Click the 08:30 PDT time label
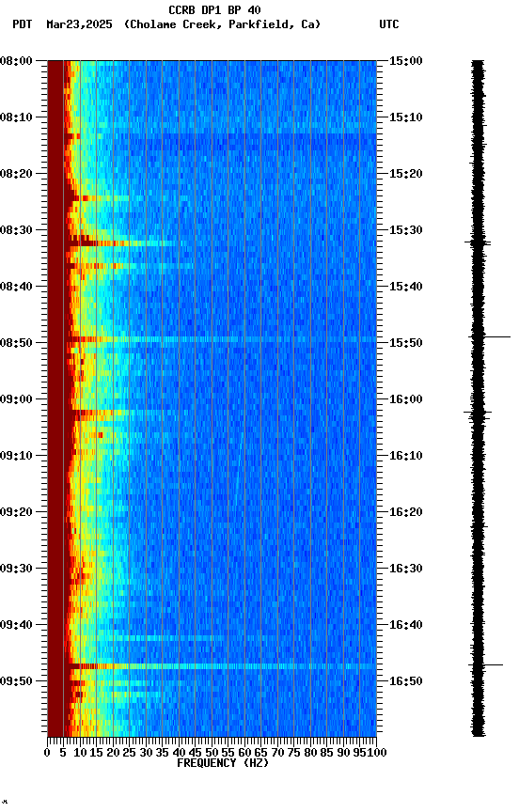Screen dimensions: 519x812 click(16, 230)
